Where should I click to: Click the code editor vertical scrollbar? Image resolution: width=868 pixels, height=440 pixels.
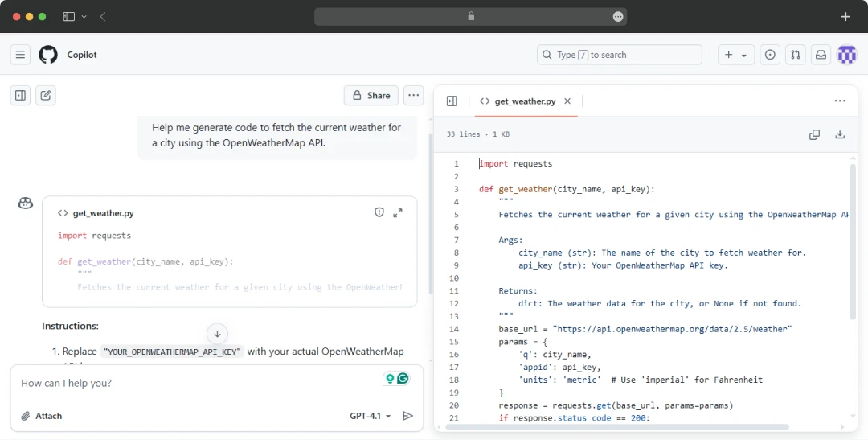pos(853,241)
